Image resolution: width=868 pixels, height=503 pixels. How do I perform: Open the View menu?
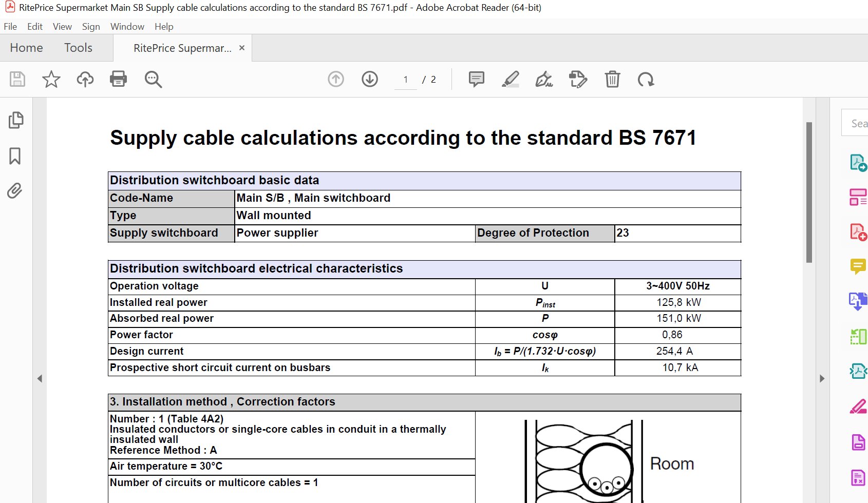pos(62,26)
